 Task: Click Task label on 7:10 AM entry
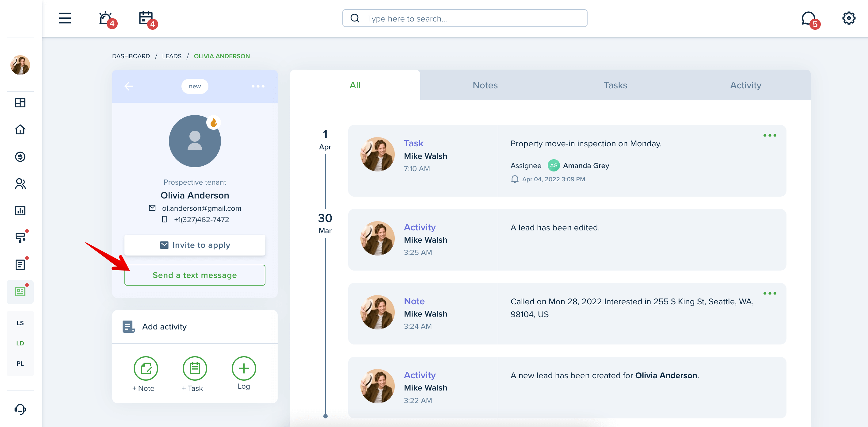413,143
